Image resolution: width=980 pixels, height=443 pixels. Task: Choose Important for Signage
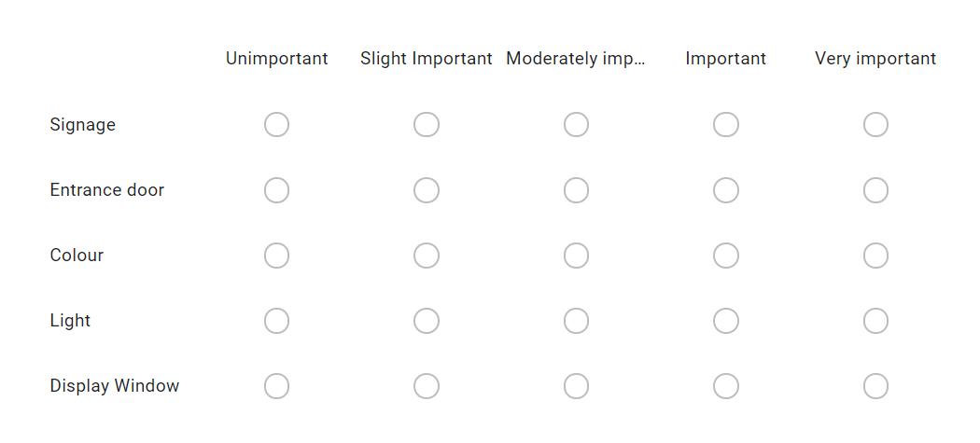point(726,125)
